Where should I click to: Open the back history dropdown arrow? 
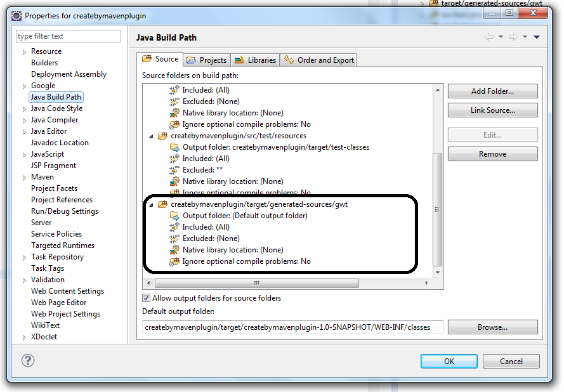tap(501, 37)
